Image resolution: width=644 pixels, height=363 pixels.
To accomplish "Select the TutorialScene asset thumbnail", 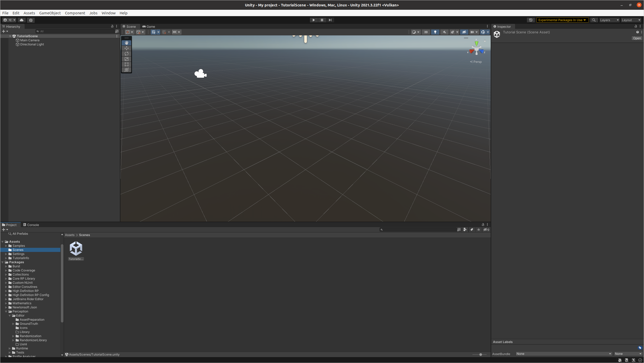I will pyautogui.click(x=76, y=249).
